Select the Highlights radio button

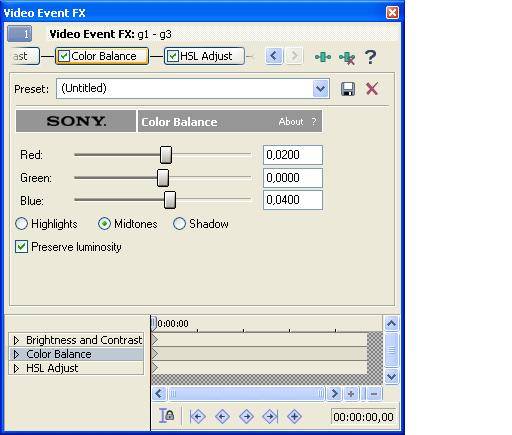[21, 224]
